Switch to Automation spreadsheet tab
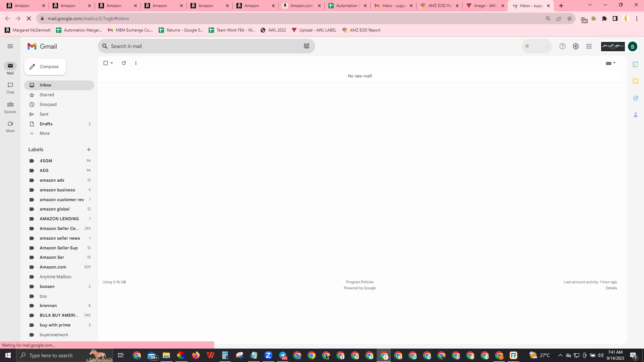Screen dimensions: 644x362 tap(347, 6)
